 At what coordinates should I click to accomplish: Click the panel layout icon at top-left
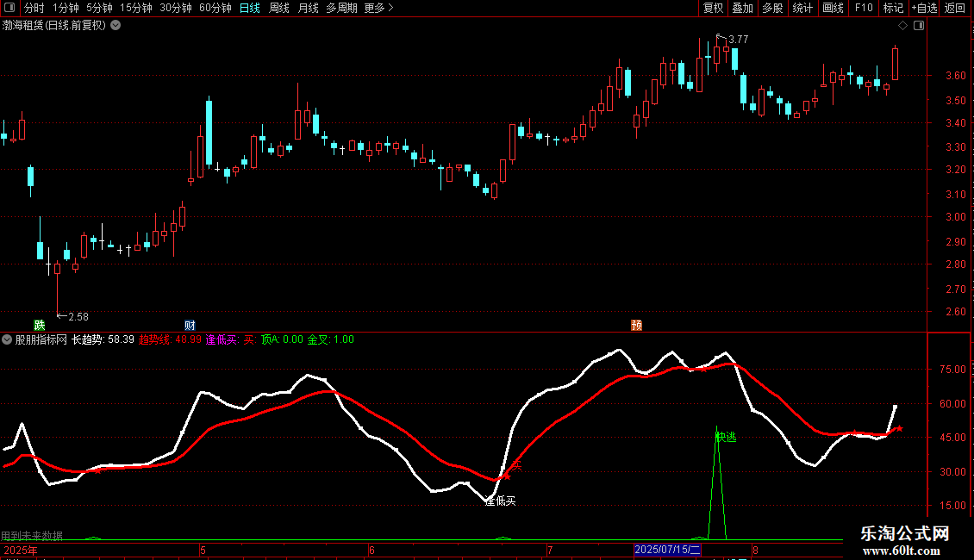click(x=9, y=8)
